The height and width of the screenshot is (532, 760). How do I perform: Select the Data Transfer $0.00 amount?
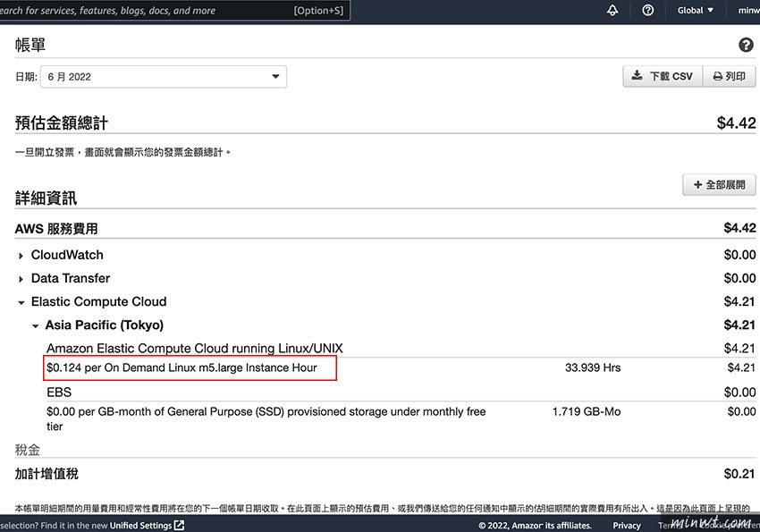[x=739, y=278]
